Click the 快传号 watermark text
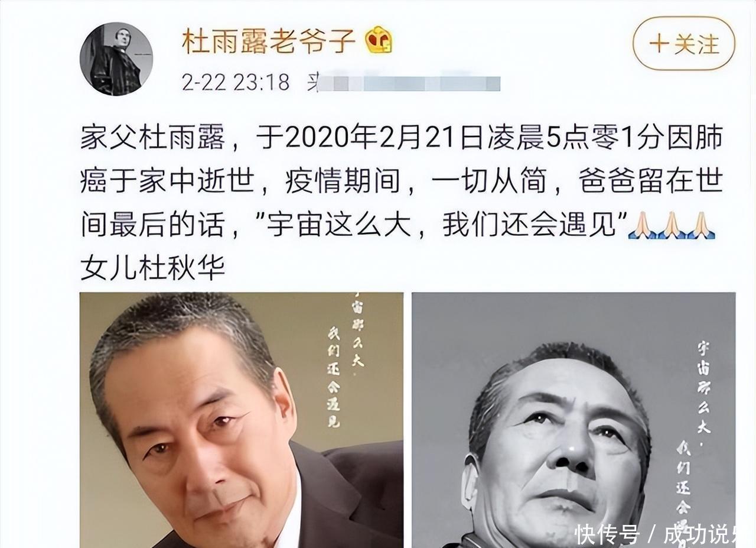 607,534
